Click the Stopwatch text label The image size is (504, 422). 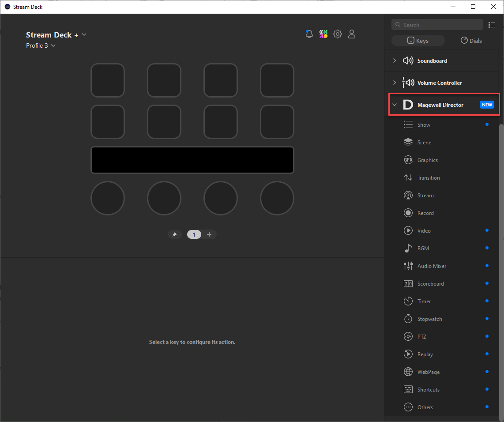pyautogui.click(x=429, y=319)
